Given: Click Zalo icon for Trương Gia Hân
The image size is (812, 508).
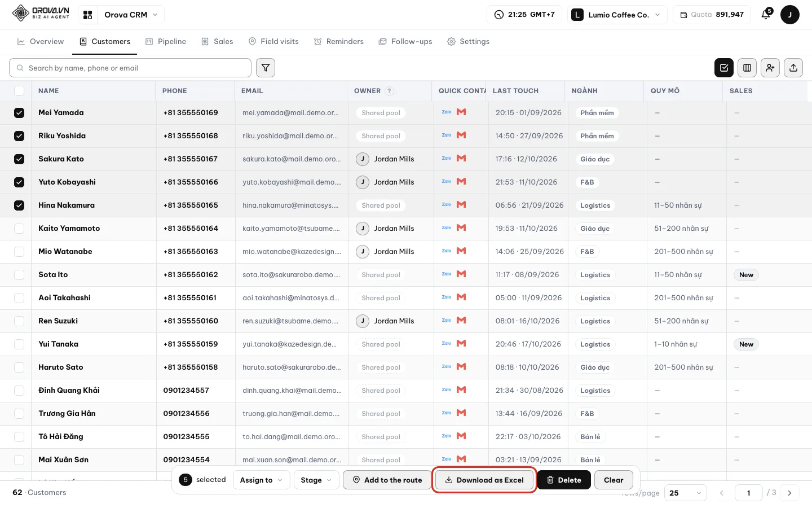Looking at the screenshot, I should click(447, 413).
